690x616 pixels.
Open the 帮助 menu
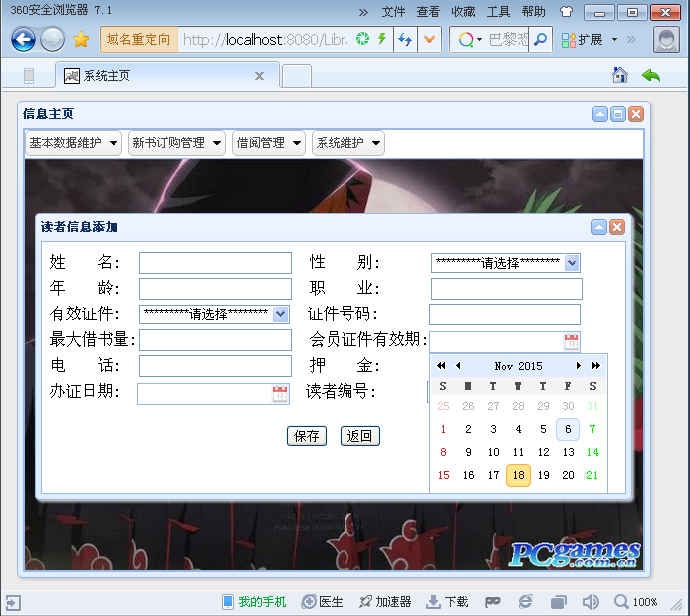click(x=534, y=12)
